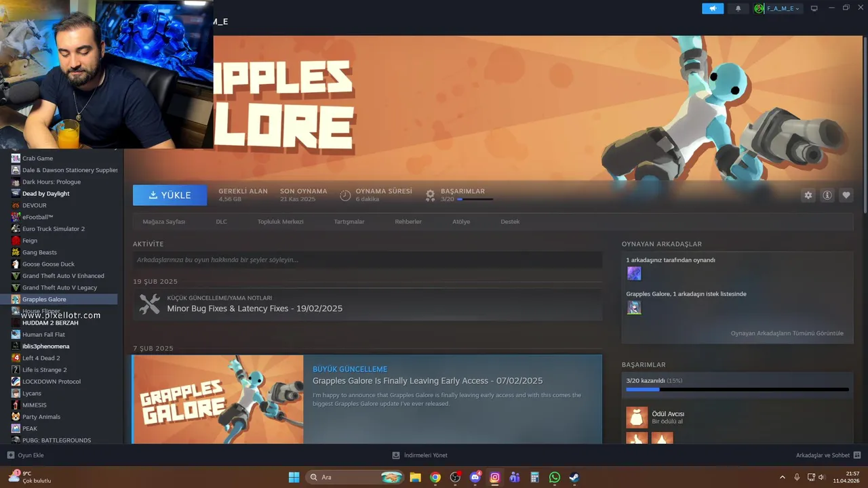Open the Rehberler tab

click(x=408, y=222)
